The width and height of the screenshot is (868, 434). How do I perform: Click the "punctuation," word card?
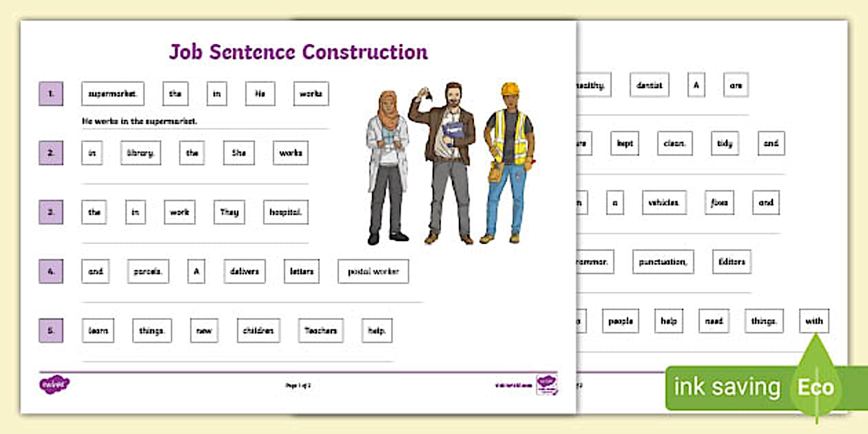coord(665,262)
